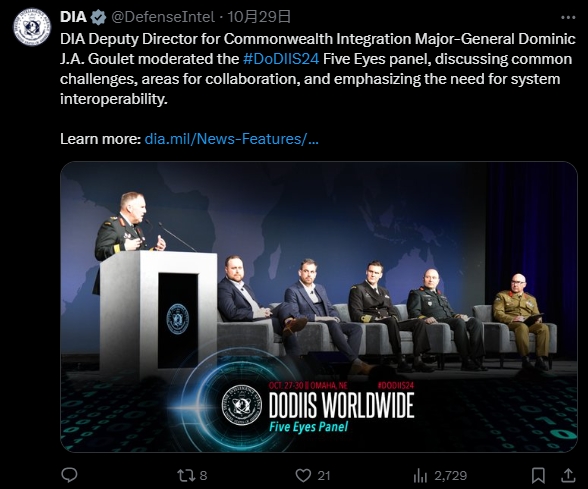The image size is (588, 489).
Task: Click the blue verified badge beside DIA
Action: point(99,17)
